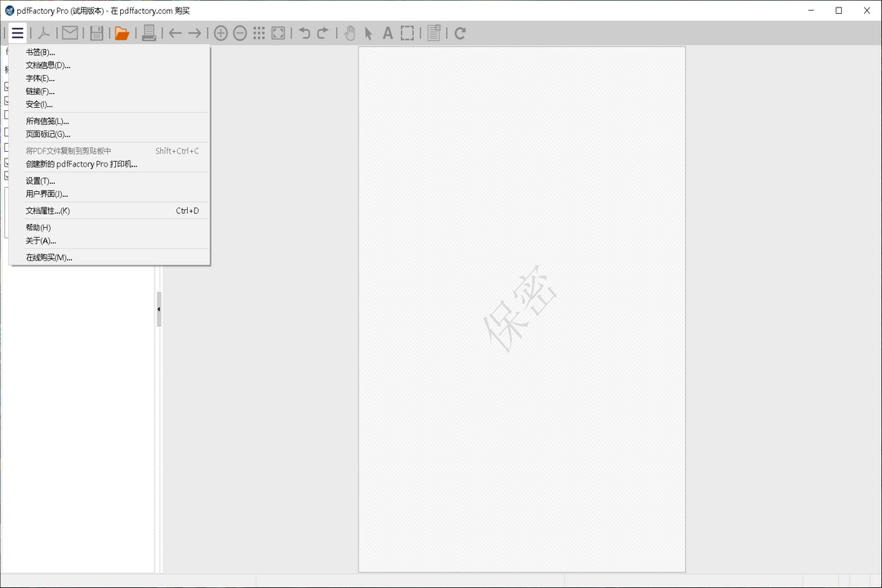
Task: Collapse the left panel via splitter arrow
Action: (x=158, y=310)
